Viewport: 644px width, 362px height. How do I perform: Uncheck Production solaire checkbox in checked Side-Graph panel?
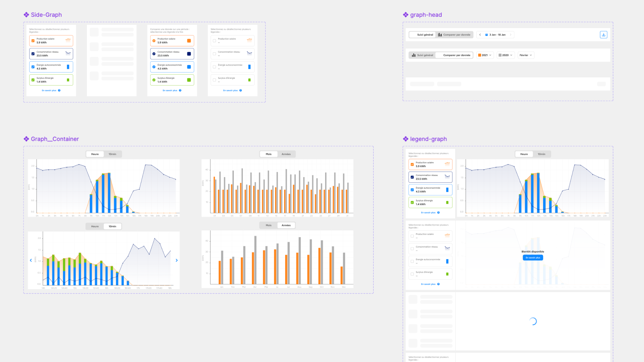tap(33, 41)
